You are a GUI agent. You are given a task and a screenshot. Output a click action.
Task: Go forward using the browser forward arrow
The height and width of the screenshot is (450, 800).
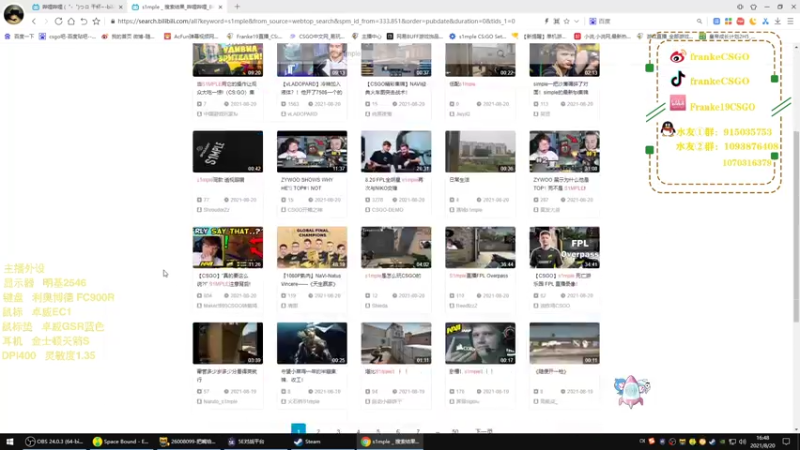(46, 21)
